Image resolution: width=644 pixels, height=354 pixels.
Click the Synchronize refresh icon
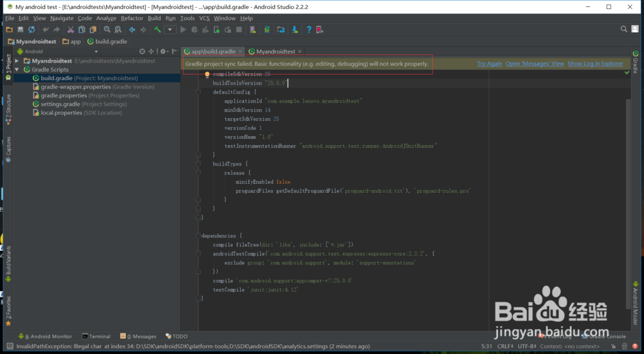[32, 30]
